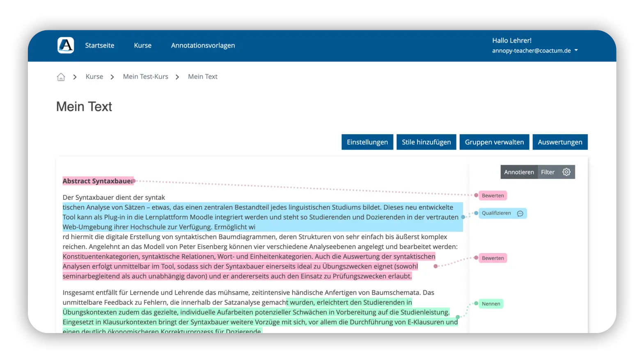Open the user account dropdown arrow
This screenshot has width=644, height=363.
(x=576, y=50)
